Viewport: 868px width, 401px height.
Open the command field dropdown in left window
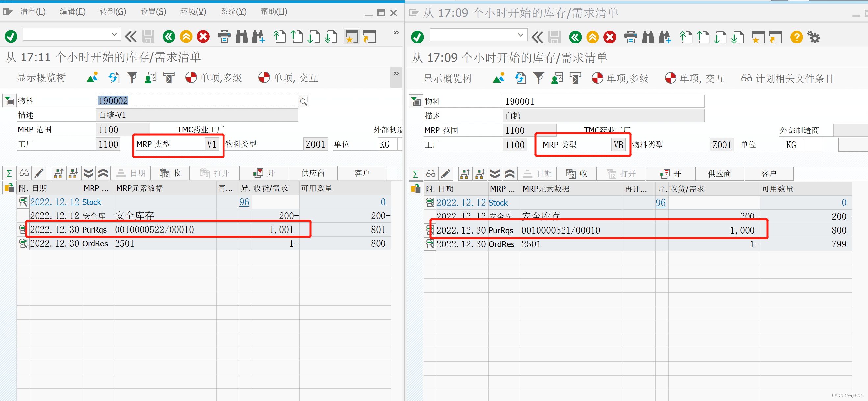pos(114,34)
